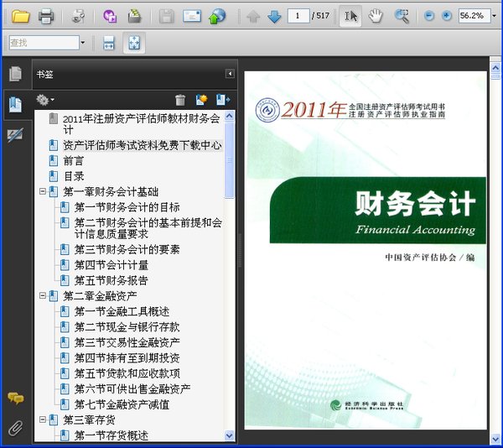The image size is (503, 448).
Task: Collapse 第二章金融资产 bookmark
Action: coord(43,295)
